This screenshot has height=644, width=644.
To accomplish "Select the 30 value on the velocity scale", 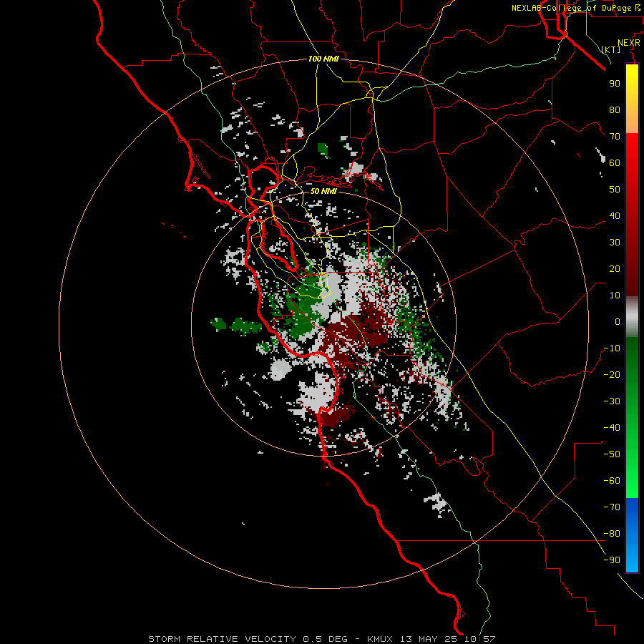I will point(615,243).
